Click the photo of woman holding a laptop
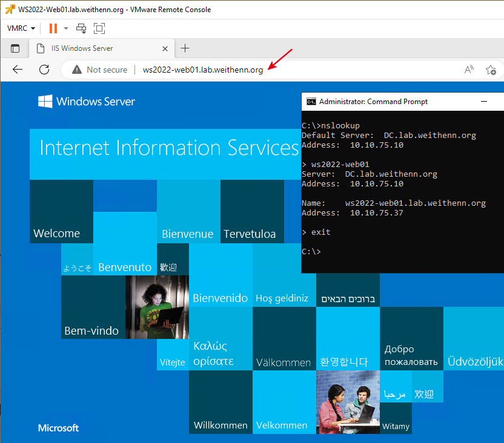The width and height of the screenshot is (504, 443). [x=157, y=307]
